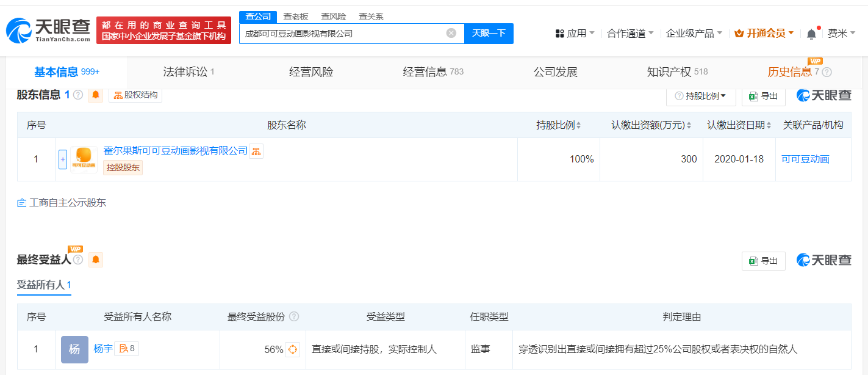868x375 pixels.
Task: Open the 合作通道 dropdown
Action: coord(631,34)
